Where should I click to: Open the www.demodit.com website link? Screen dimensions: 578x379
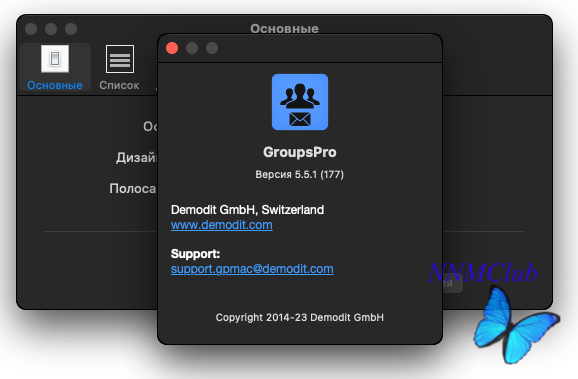coord(222,225)
